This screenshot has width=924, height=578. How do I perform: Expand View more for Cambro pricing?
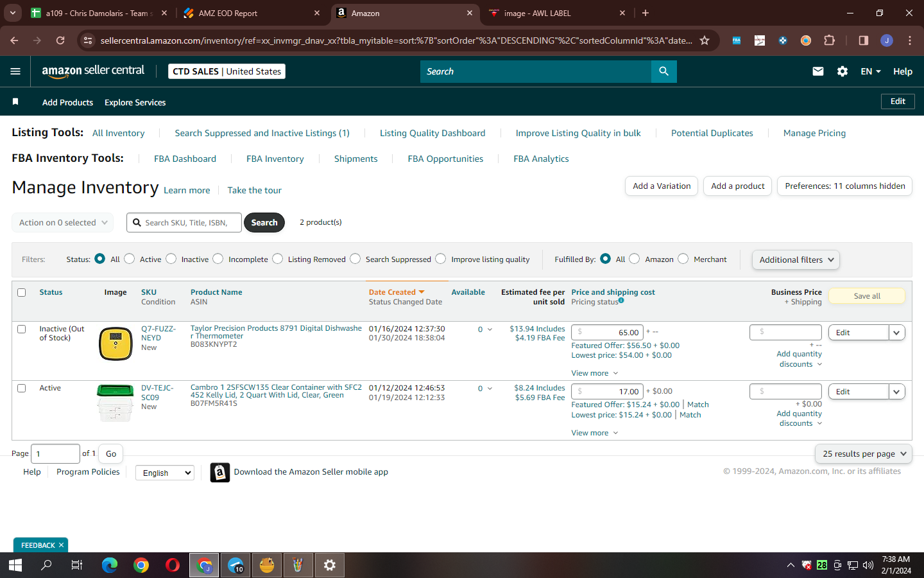pyautogui.click(x=595, y=433)
